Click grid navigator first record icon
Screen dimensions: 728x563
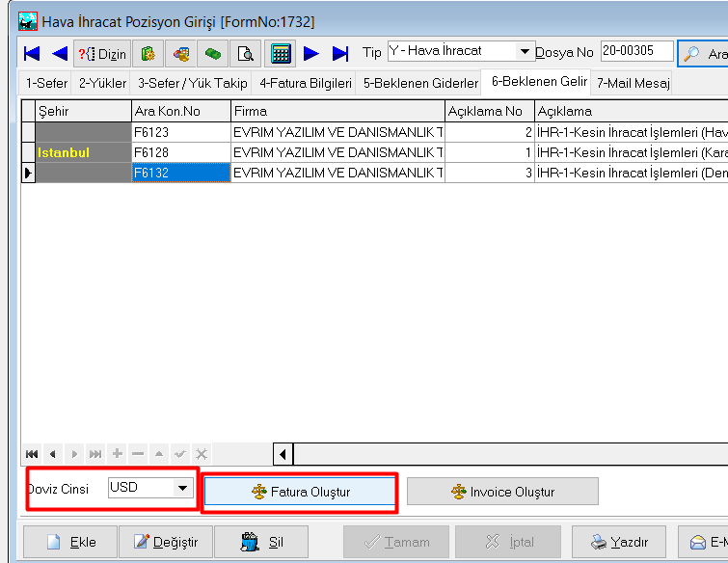click(x=32, y=454)
